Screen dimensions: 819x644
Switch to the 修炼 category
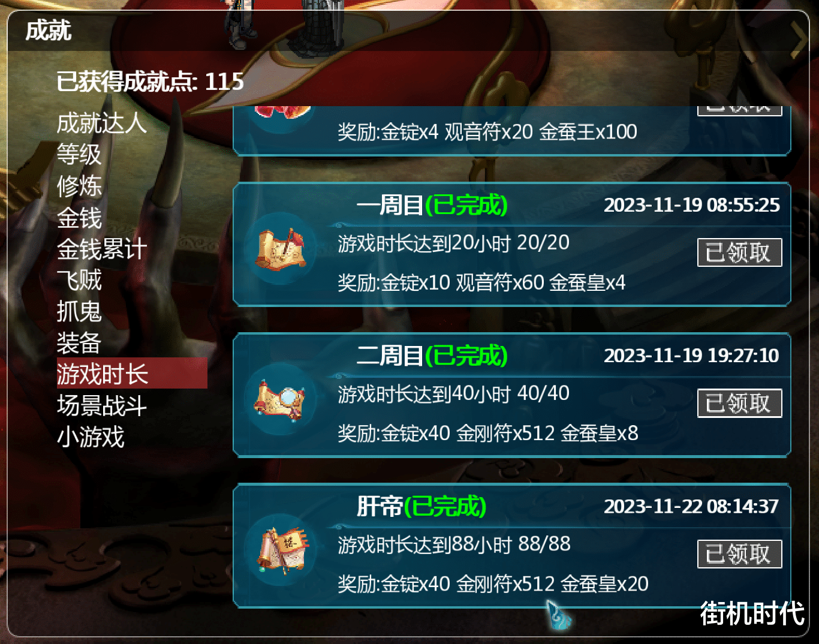[79, 186]
